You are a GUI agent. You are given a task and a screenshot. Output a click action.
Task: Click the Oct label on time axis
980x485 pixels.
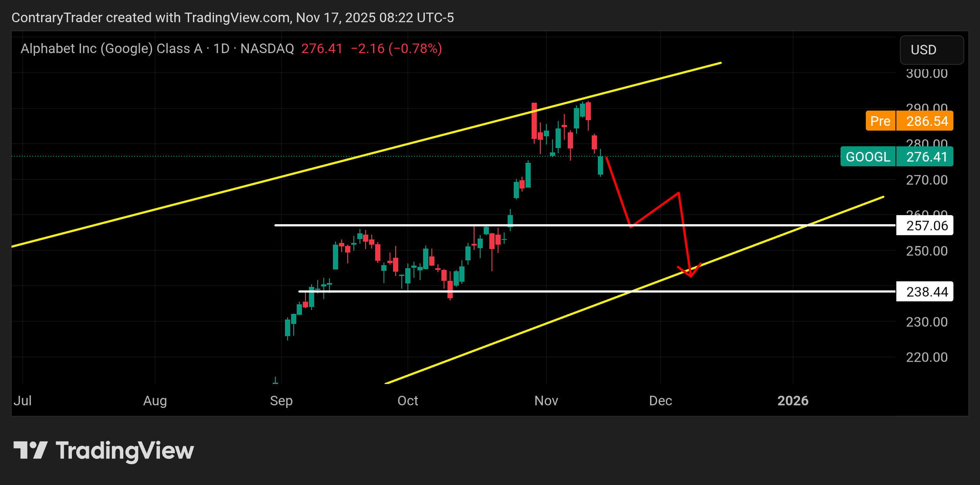click(407, 401)
